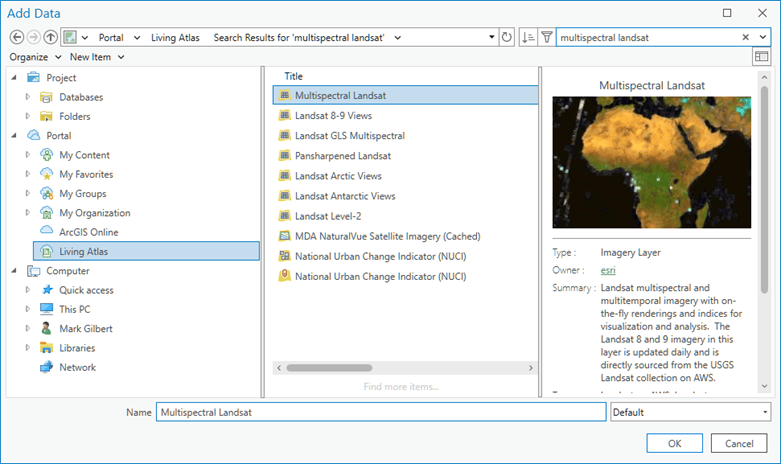This screenshot has width=781, height=464.
Task: Click the My Favorites star icon
Action: [x=46, y=174]
